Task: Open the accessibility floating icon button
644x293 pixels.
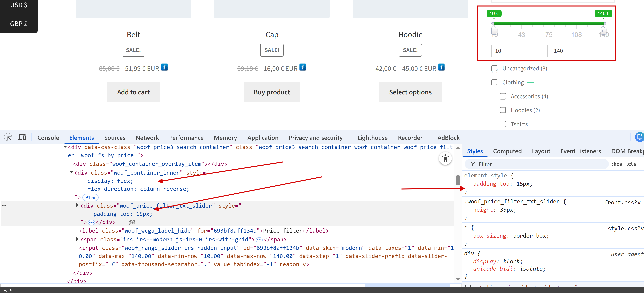Action: tap(445, 159)
